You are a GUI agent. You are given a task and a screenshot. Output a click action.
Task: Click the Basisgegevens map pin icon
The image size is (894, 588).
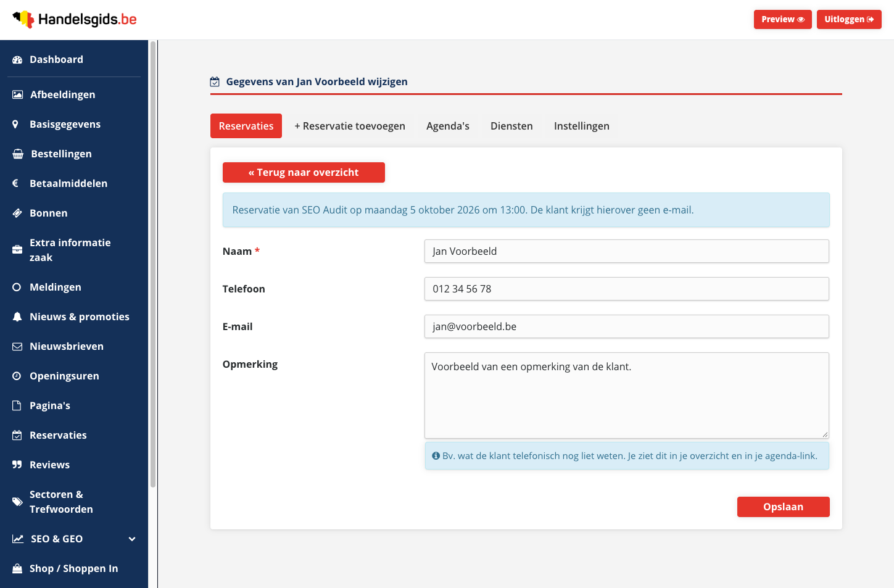(15, 124)
